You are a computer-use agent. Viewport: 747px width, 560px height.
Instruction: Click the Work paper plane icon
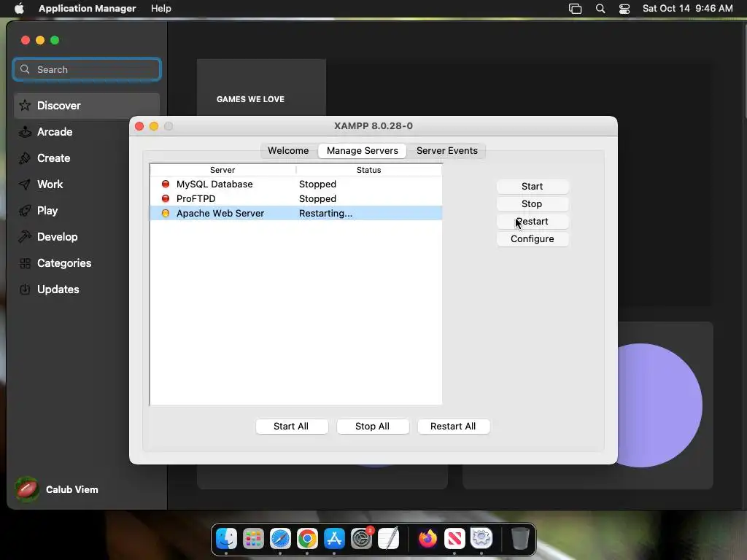25,184
